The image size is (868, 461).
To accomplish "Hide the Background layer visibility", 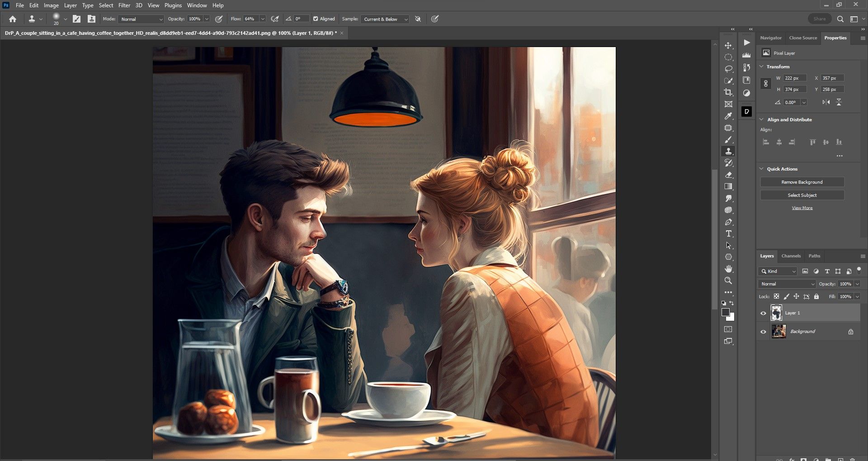I will tap(764, 332).
